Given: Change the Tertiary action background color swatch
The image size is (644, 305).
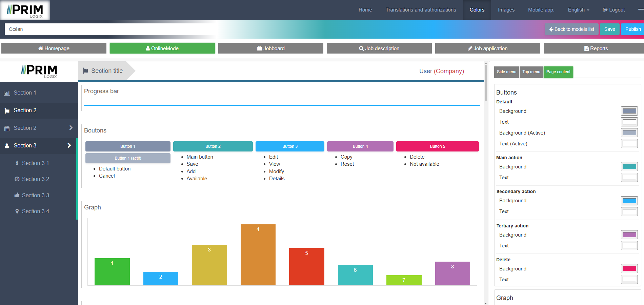Looking at the screenshot, I should tap(629, 235).
